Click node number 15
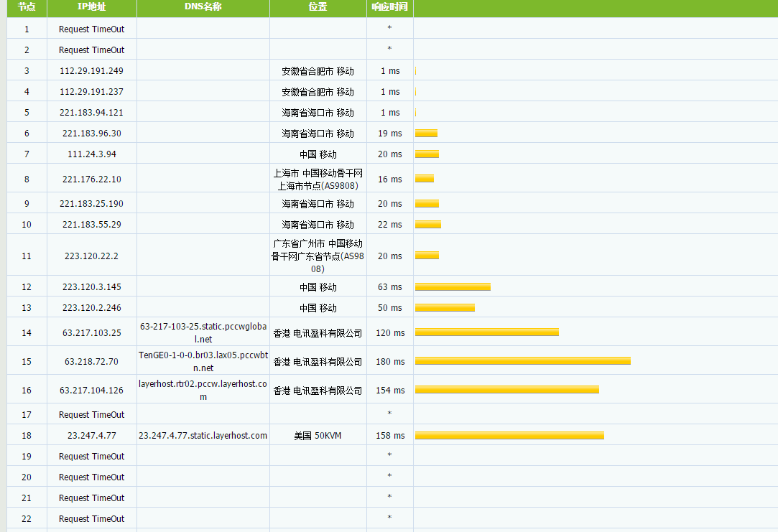 click(x=27, y=361)
